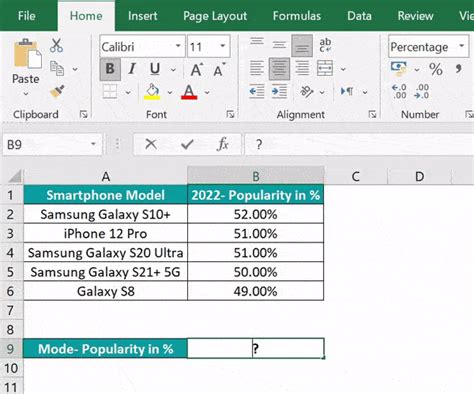This screenshot has height=394, width=474.
Task: Apply percent style format
Action: point(436,69)
